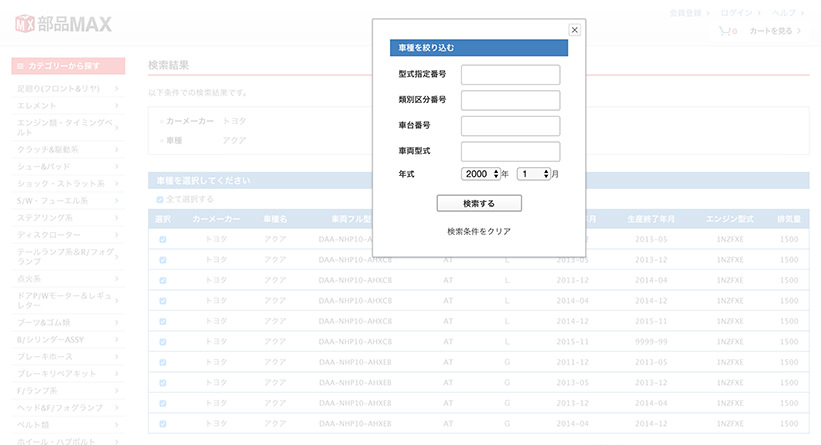Toggle checkbox for row ending 2013-05 first row
Screen dimensions: 821x445
point(163,239)
